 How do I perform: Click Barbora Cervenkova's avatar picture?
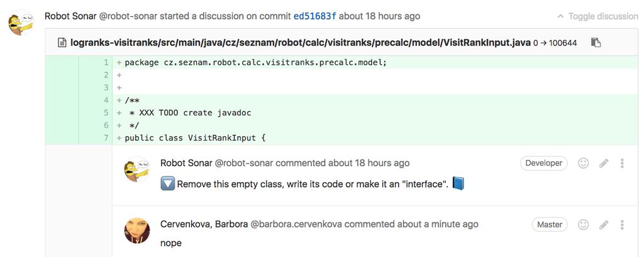[136, 231]
